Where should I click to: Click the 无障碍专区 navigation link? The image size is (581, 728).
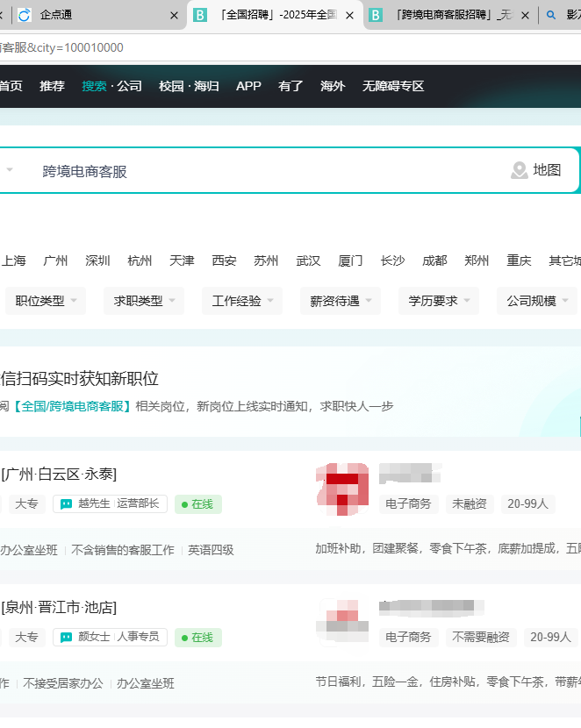[393, 86]
